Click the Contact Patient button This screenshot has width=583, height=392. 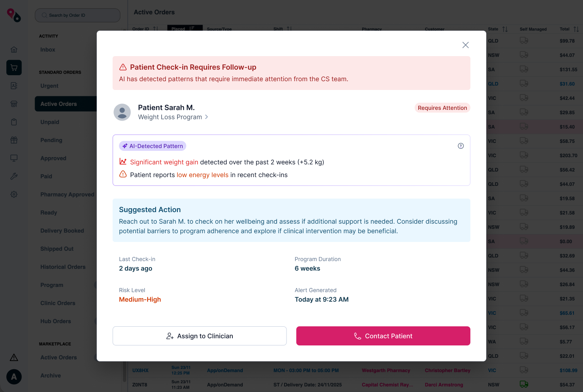[x=383, y=336]
